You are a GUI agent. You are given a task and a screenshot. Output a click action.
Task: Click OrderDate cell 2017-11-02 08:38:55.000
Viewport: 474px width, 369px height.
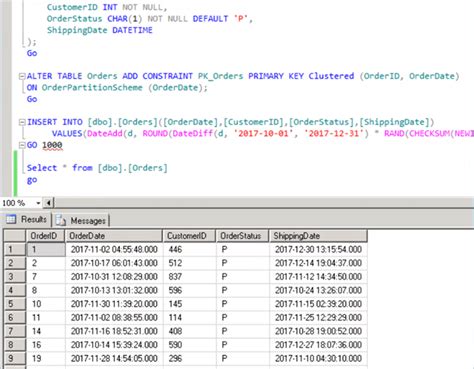click(114, 317)
